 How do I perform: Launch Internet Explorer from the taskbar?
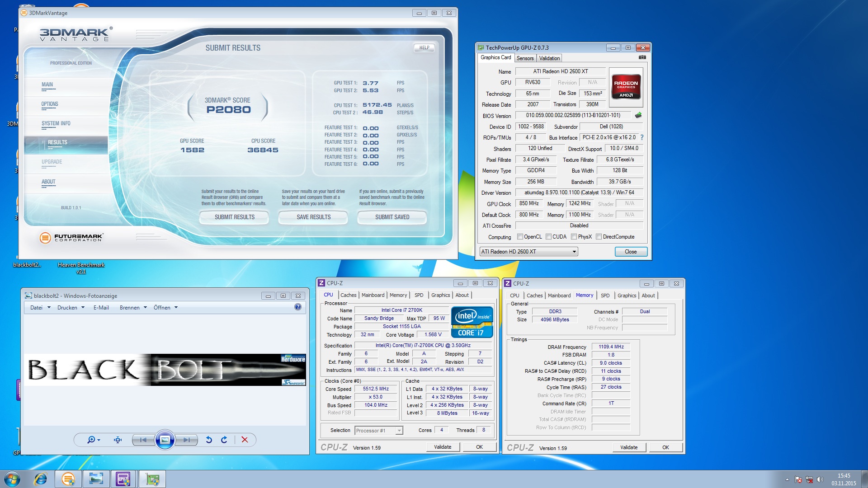click(41, 479)
